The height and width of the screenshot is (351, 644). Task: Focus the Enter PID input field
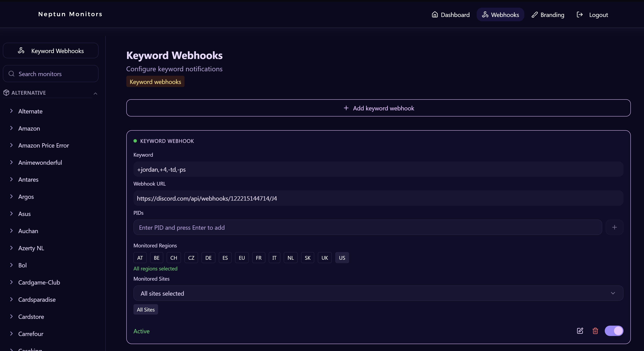(x=367, y=227)
